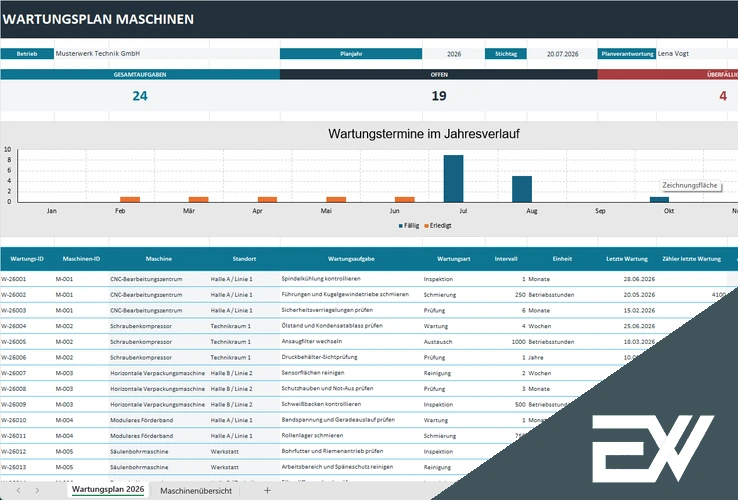Select cell W-26005
Screen dimensions: 738x500
[27, 342]
